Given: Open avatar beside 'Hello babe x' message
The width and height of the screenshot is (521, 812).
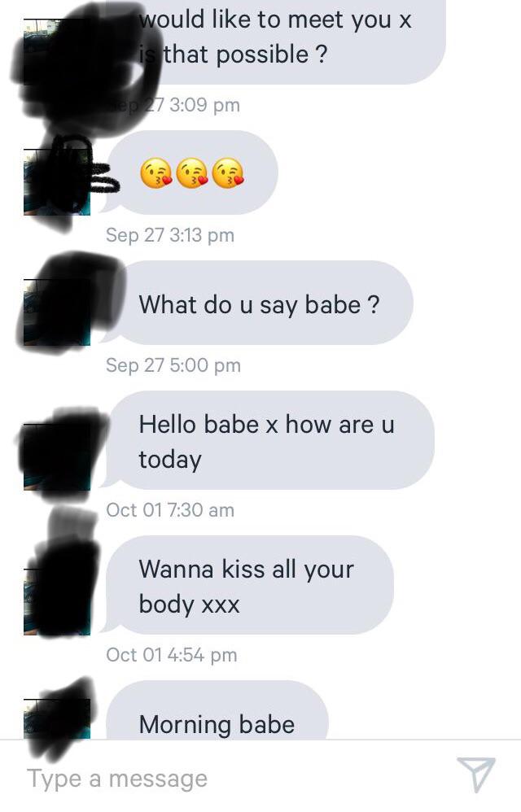Looking at the screenshot, I should coord(57,456).
